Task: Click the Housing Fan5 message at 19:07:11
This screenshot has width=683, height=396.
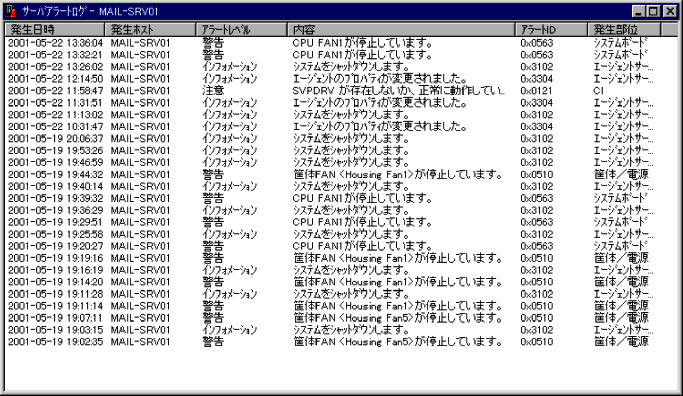Action: click(398, 318)
